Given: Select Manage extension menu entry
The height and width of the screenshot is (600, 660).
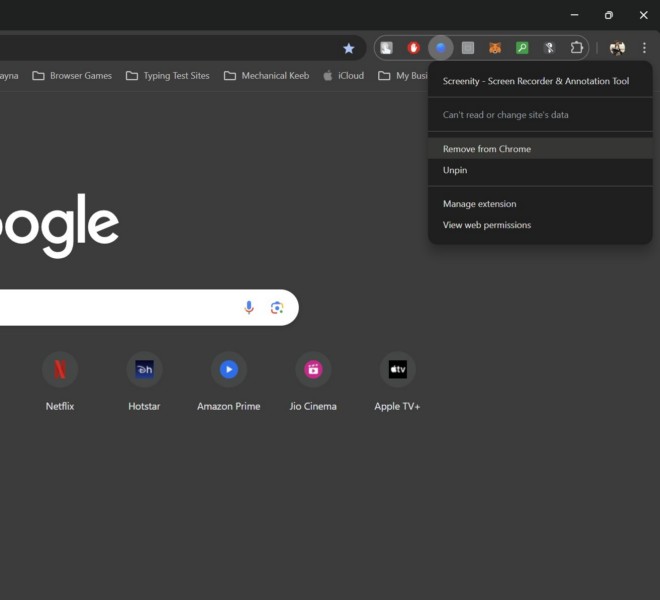Looking at the screenshot, I should (480, 204).
